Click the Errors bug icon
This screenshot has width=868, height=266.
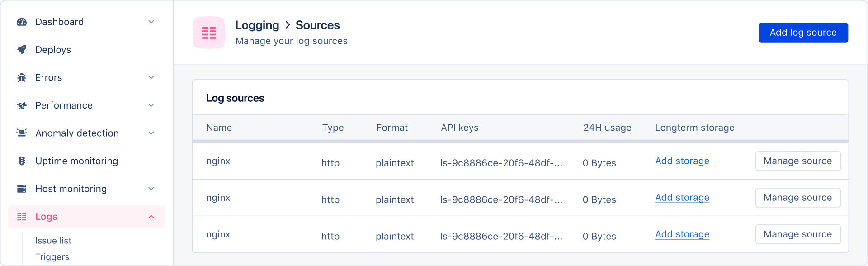[22, 77]
